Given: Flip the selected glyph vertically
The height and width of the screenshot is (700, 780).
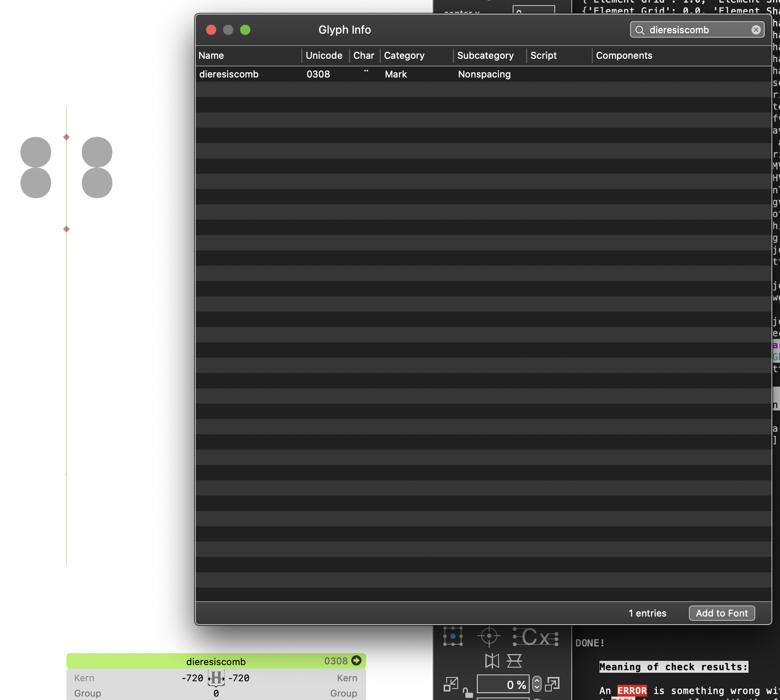Looking at the screenshot, I should pos(514,662).
